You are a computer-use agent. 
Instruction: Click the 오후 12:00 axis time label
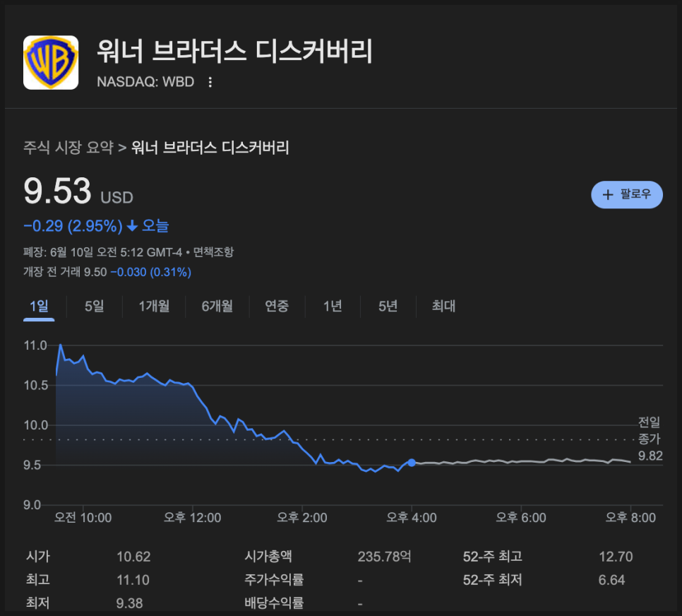[192, 518]
